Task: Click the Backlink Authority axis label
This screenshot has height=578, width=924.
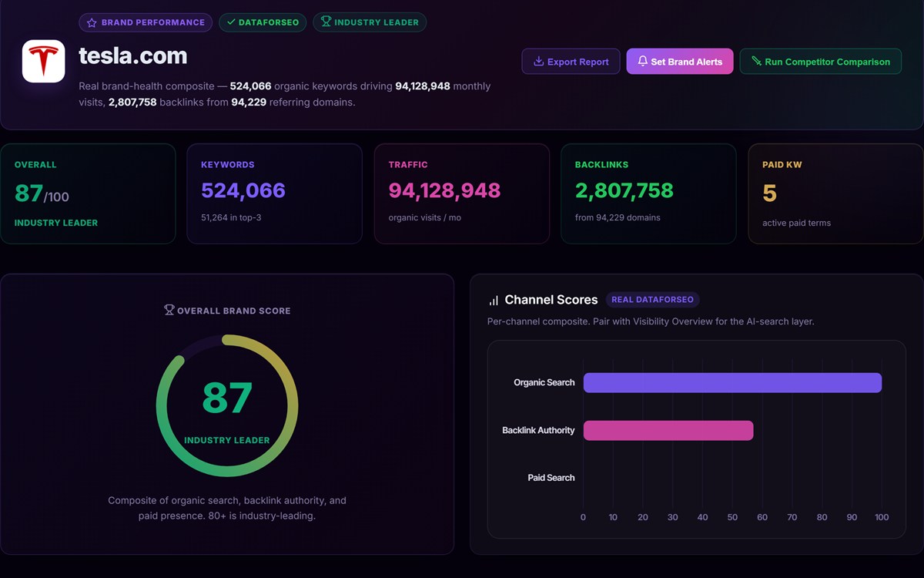Action: point(538,430)
